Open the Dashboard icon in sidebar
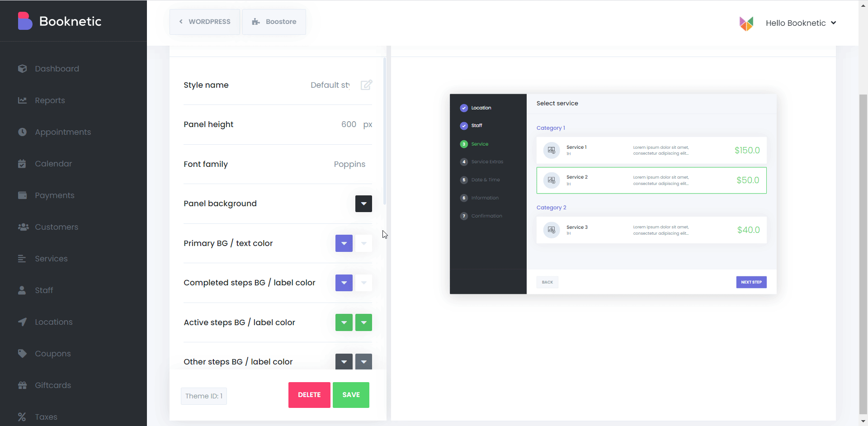The height and width of the screenshot is (426, 868). [22, 69]
